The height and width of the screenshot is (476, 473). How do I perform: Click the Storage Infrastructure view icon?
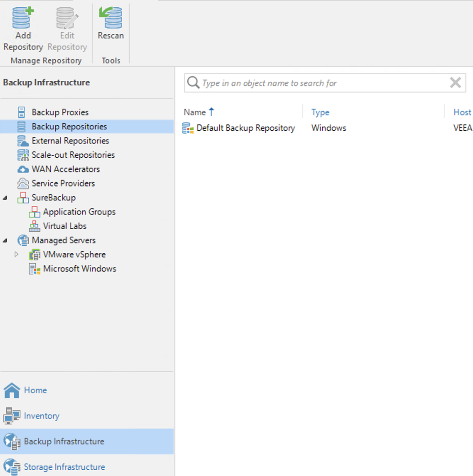(12, 467)
